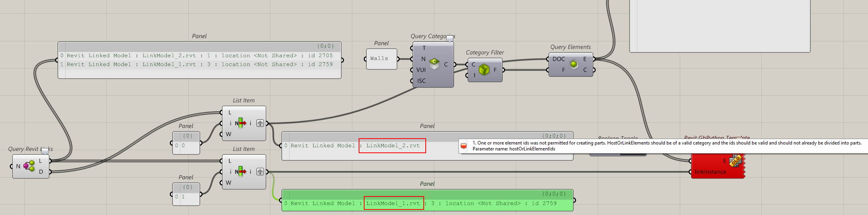Select the index panel containing value 0
This screenshot has width=868, height=215.
tap(186, 143)
